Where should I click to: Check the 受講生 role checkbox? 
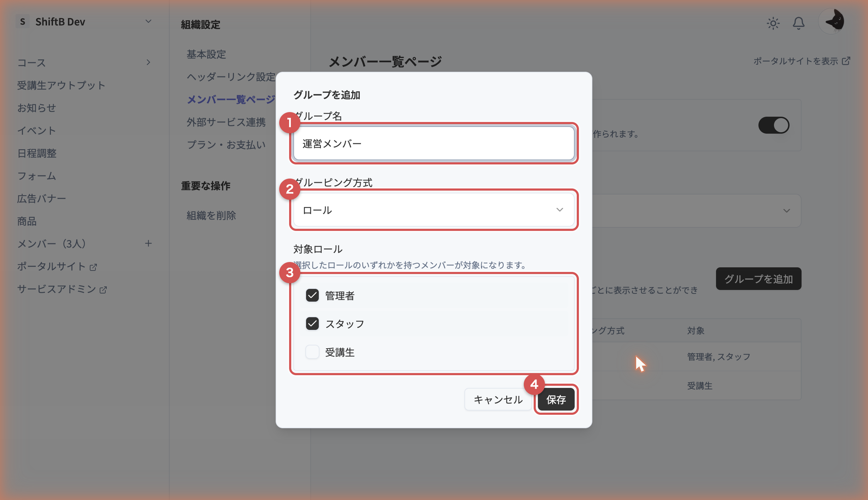point(312,352)
